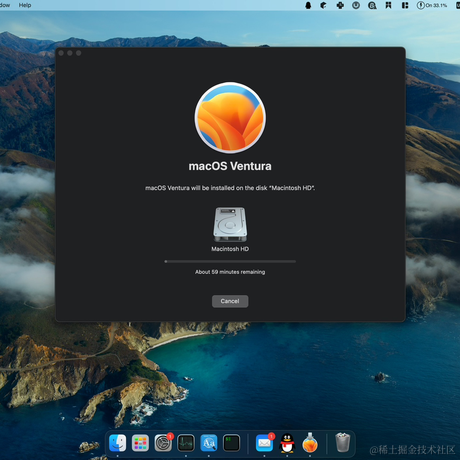Screen dimensions: 460x460
Task: Open QQ penguin app in Dock
Action: pyautogui.click(x=287, y=443)
